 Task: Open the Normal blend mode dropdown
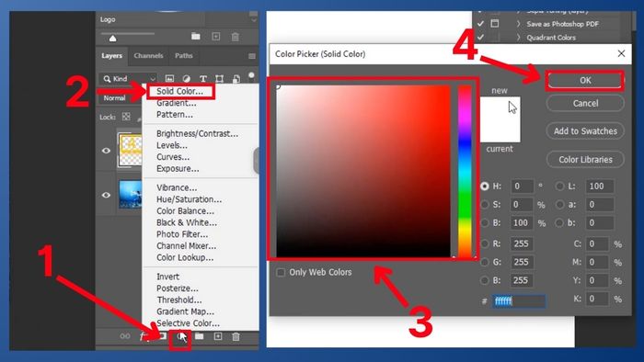[x=119, y=98]
